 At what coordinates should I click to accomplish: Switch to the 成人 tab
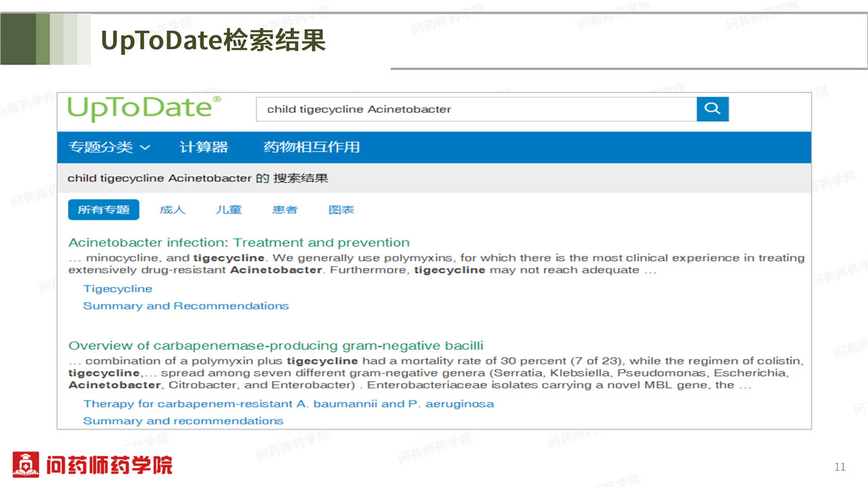pyautogui.click(x=172, y=210)
